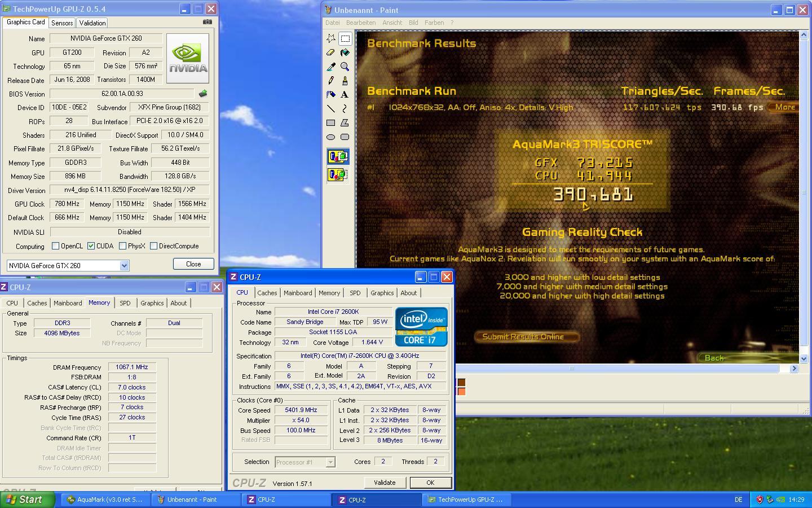This screenshot has width=812, height=508.
Task: Select the straight Line tool in Paint
Action: [x=331, y=108]
